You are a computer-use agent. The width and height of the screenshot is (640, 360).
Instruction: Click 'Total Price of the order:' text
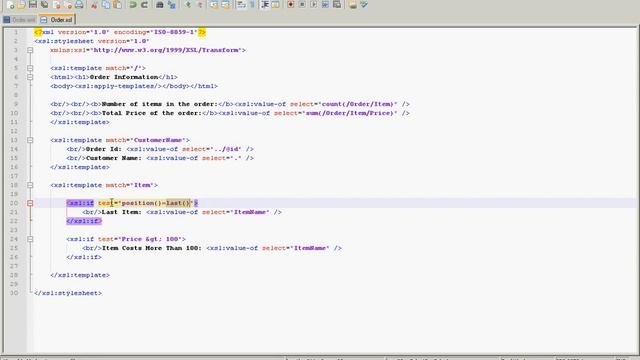pos(152,113)
